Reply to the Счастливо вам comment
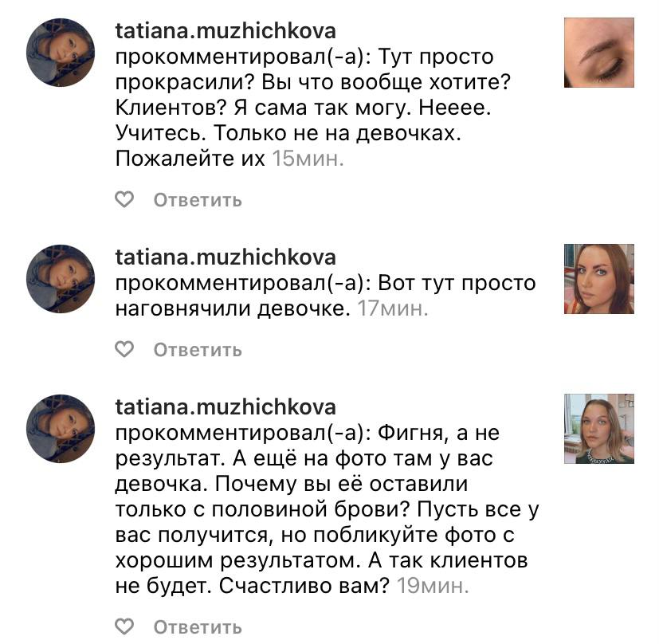The width and height of the screenshot is (659, 644). pyautogui.click(x=198, y=627)
